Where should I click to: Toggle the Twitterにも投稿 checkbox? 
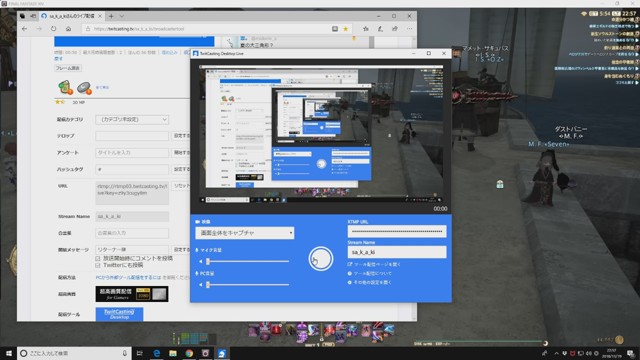[x=98, y=265]
